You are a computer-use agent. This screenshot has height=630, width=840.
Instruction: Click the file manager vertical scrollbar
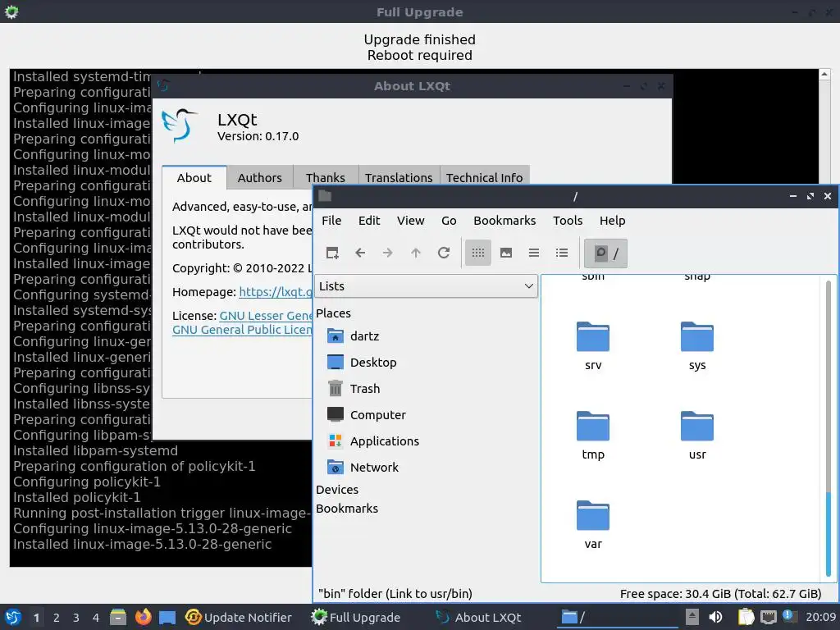tap(829, 428)
